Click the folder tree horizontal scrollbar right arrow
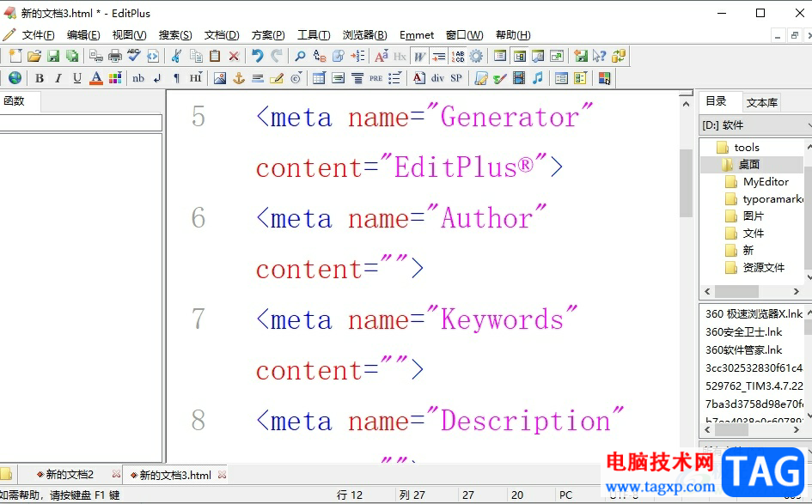Screen dimensions: 812x504 [797, 291]
